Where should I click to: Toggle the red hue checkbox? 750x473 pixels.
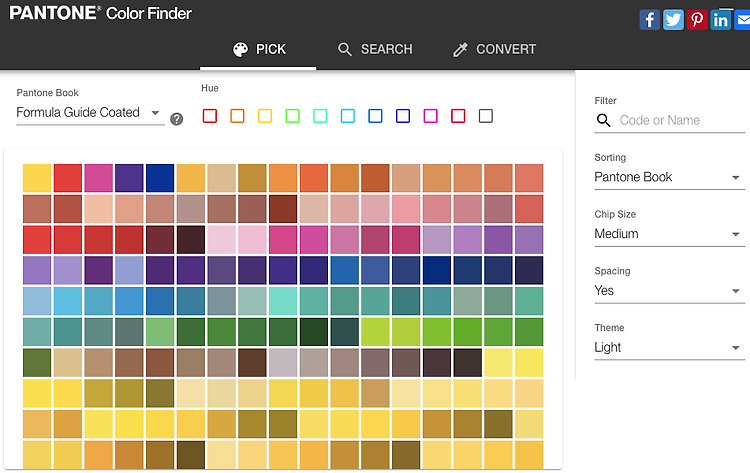coord(210,116)
